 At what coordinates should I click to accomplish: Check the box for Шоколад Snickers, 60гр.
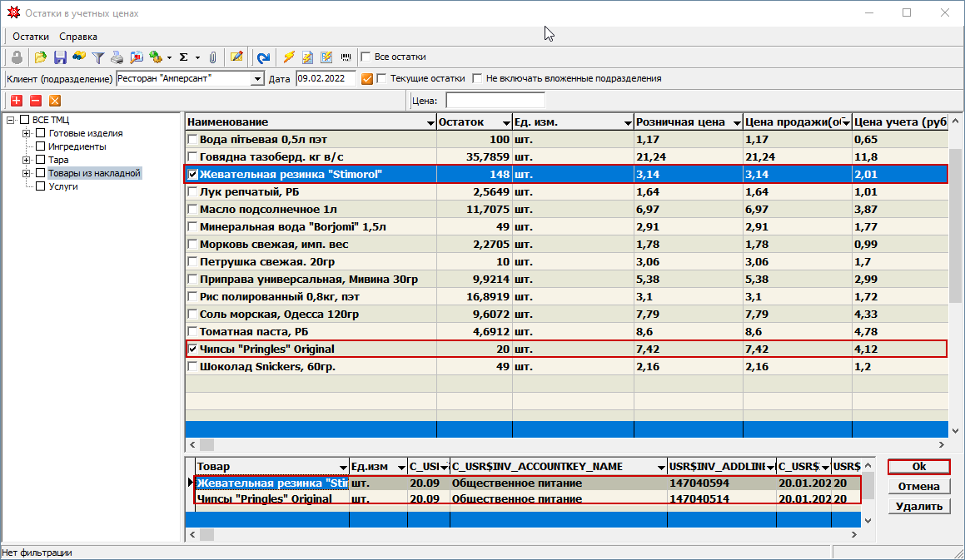(x=193, y=366)
